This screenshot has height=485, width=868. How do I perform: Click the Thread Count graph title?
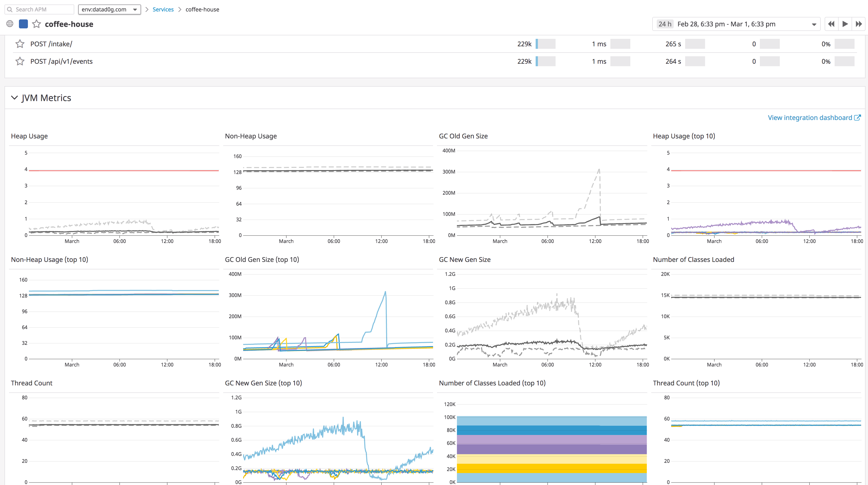click(x=32, y=383)
